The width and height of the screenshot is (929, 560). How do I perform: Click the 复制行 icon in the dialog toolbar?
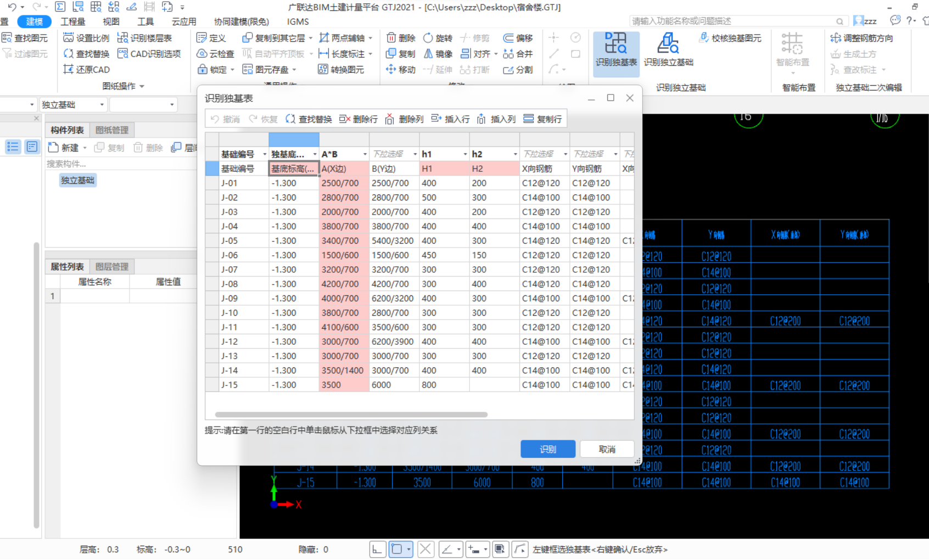pos(529,119)
